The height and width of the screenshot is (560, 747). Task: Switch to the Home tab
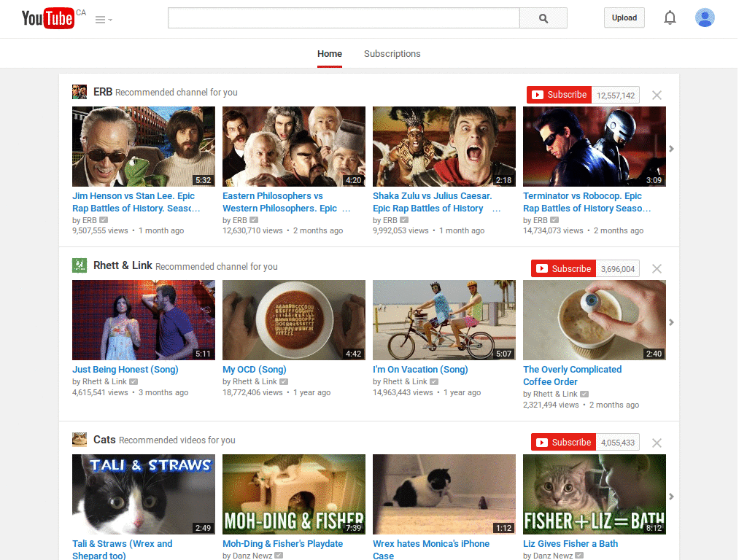pyautogui.click(x=330, y=54)
